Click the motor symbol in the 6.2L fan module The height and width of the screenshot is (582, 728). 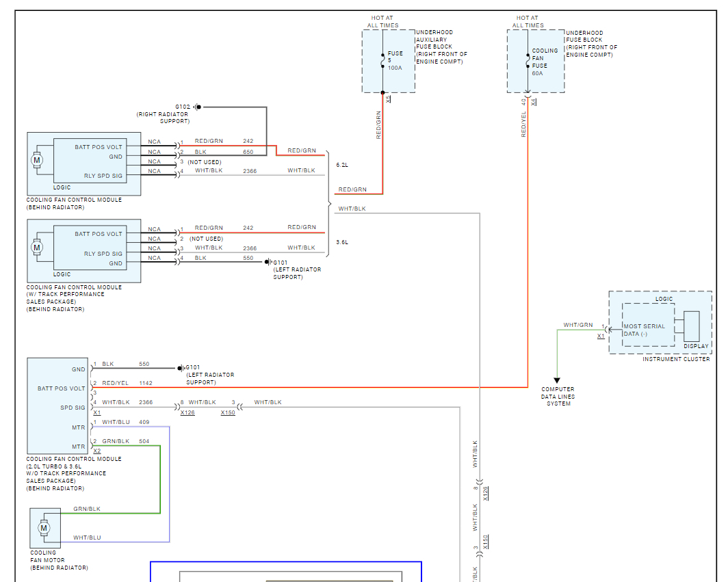pos(37,161)
